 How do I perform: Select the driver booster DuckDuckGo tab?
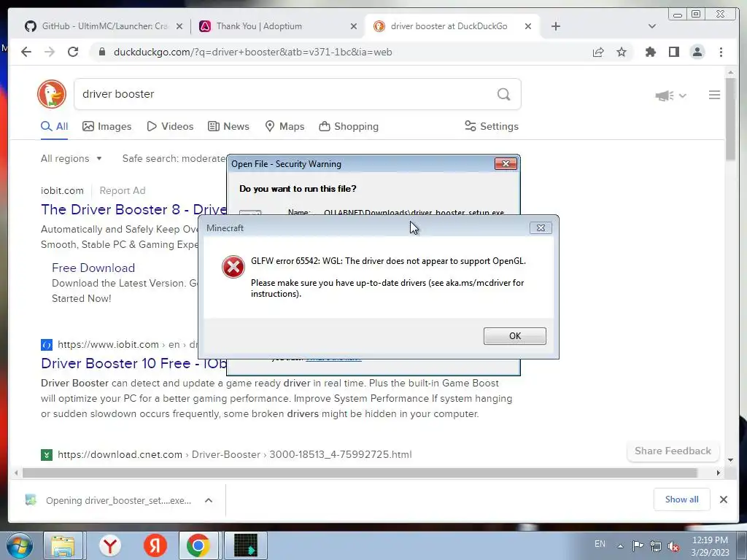pyautogui.click(x=449, y=26)
